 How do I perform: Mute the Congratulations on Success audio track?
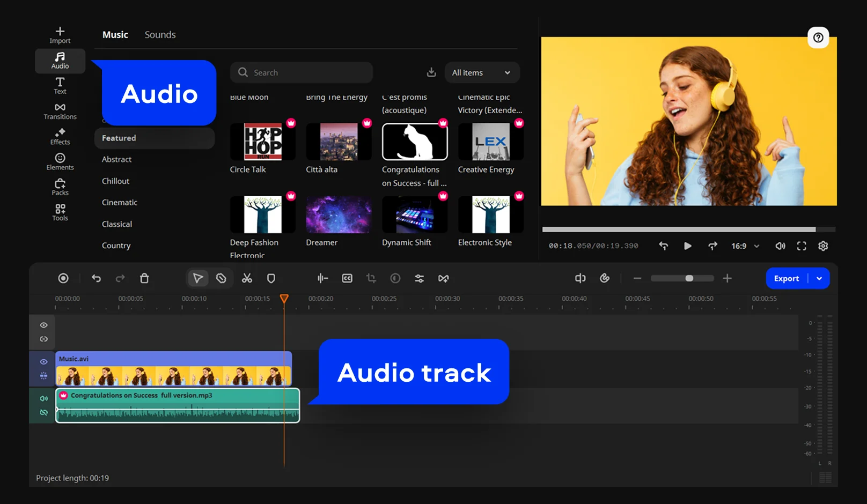tap(44, 398)
